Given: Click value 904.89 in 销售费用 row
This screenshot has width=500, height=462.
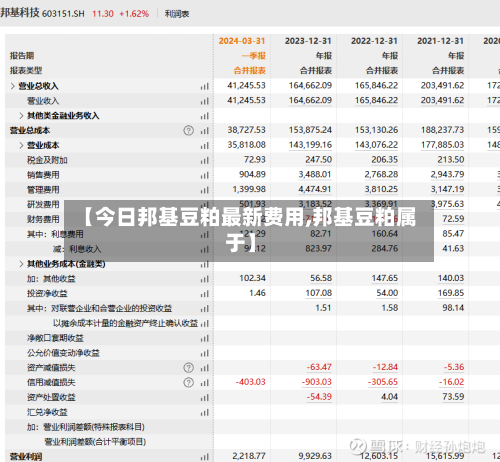Looking at the screenshot, I should (252, 174).
